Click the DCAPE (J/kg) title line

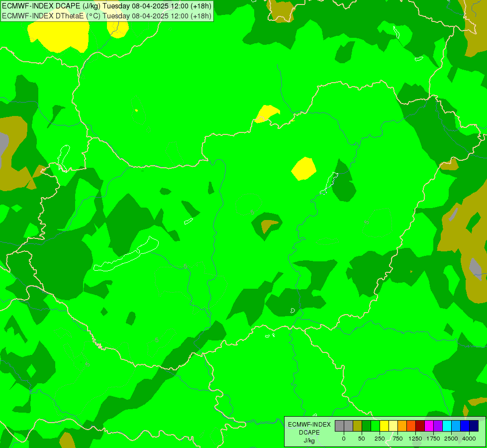pyautogui.click(x=106, y=6)
